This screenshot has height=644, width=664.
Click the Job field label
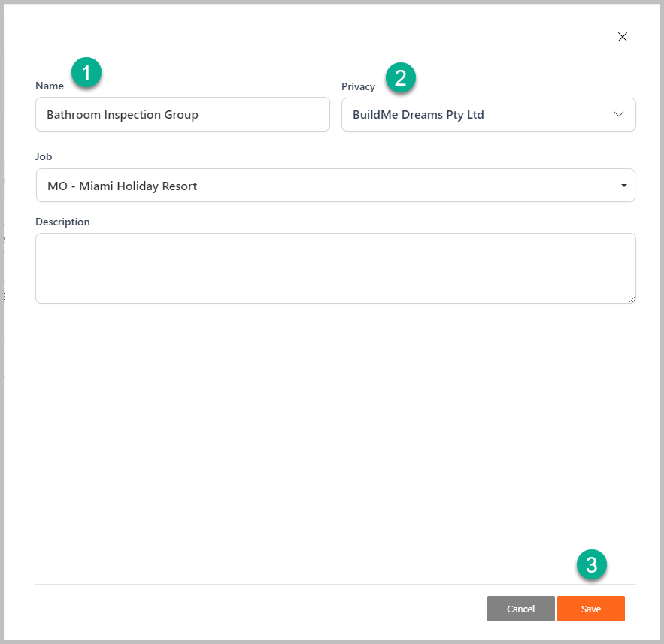tap(44, 156)
